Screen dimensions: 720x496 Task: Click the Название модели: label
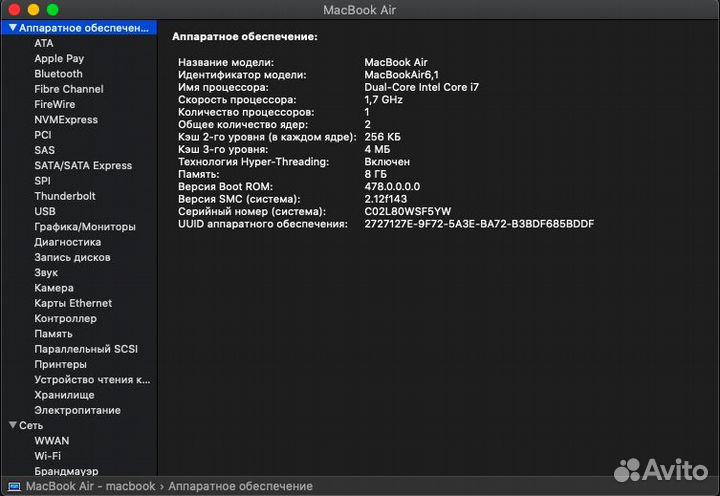(225, 62)
